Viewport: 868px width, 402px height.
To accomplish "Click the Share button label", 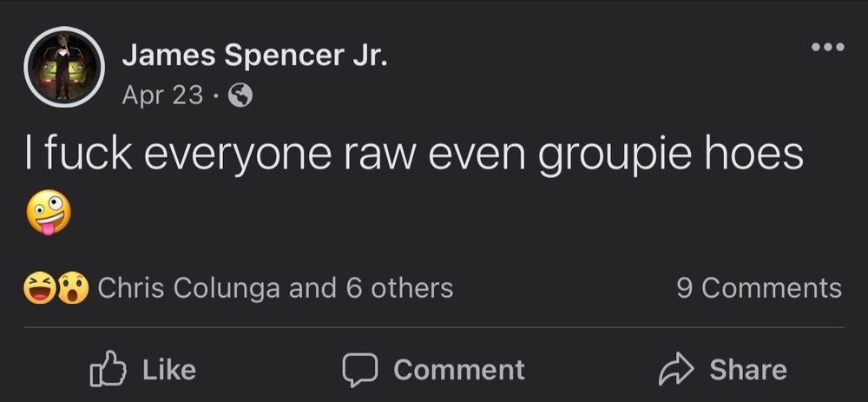I will tap(748, 370).
